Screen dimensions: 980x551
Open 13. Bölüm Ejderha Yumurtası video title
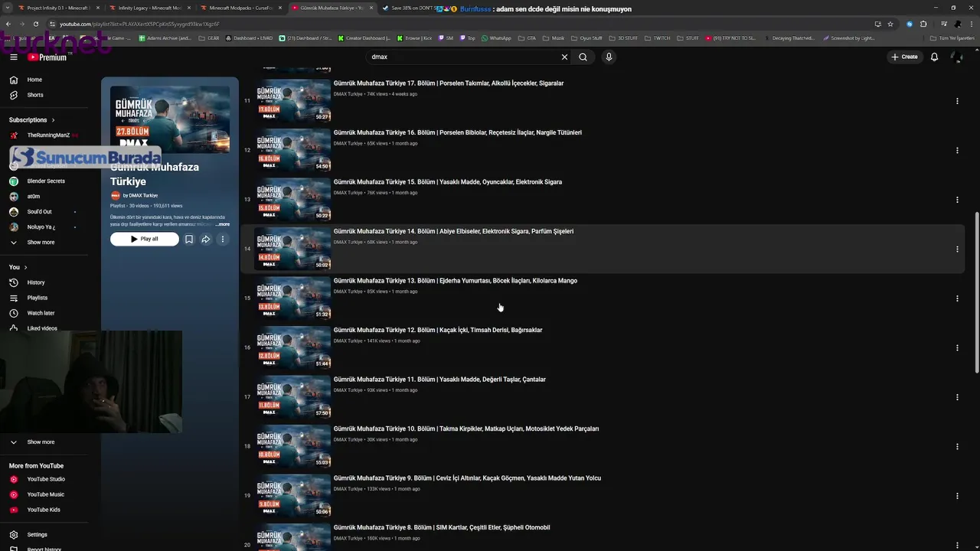(456, 281)
